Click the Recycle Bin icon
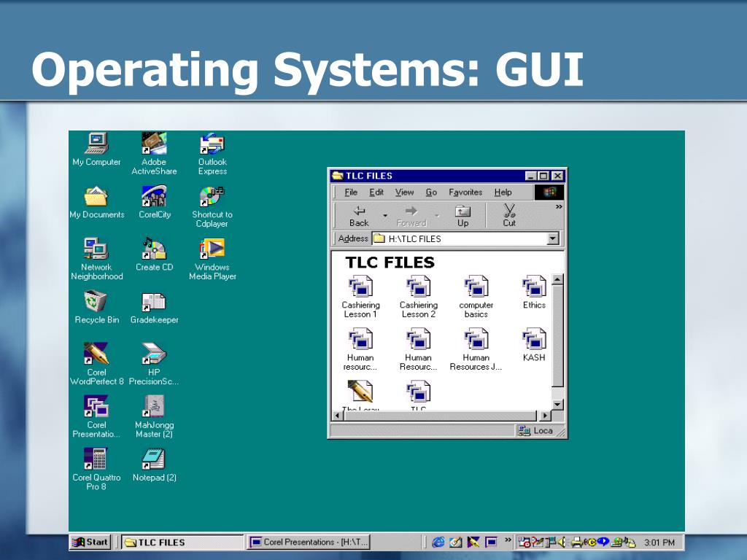This screenshot has width=747, height=560. (97, 307)
